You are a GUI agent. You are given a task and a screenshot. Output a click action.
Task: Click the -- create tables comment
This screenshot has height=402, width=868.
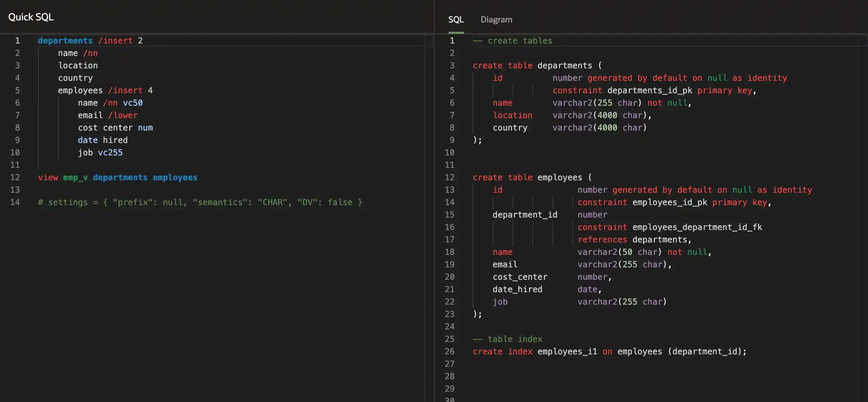(513, 40)
